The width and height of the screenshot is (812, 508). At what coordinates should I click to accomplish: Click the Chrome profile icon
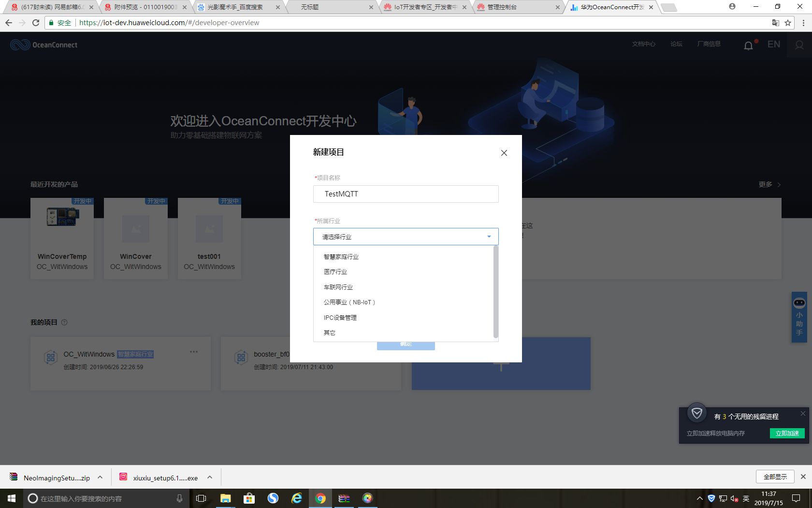732,7
